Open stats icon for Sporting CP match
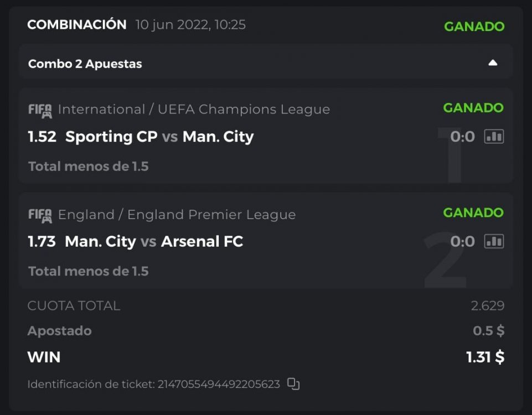Image resolution: width=532 pixels, height=415 pixels. (x=494, y=137)
